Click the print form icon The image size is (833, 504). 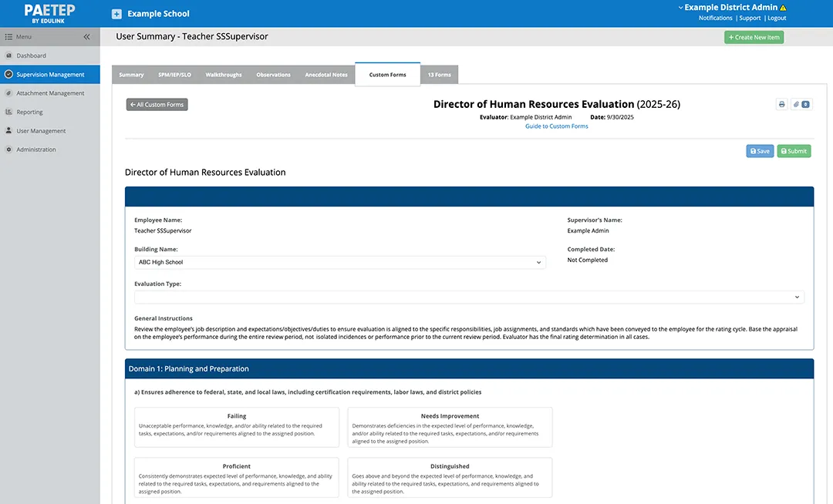click(x=781, y=104)
